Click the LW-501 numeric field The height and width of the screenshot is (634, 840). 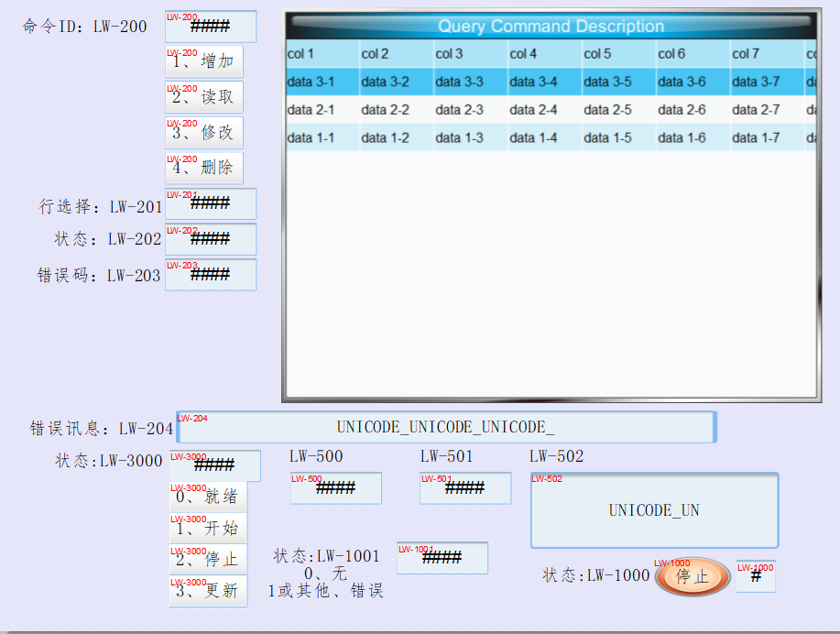click(x=465, y=488)
